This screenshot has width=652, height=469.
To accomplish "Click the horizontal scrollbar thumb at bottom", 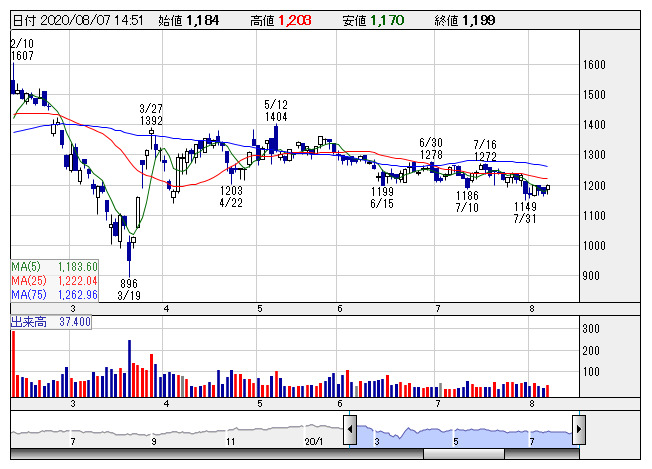I will (464, 454).
